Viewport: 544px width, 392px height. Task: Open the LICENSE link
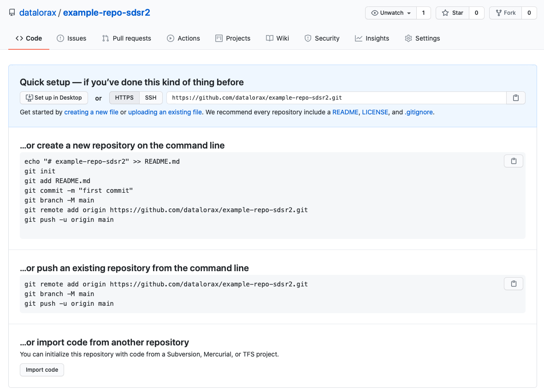click(375, 112)
